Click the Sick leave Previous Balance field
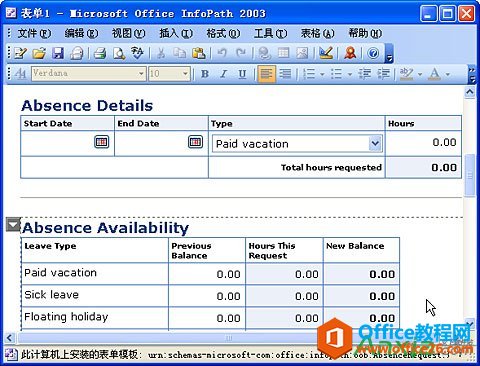Image resolution: width=480 pixels, height=366 pixels. [207, 296]
